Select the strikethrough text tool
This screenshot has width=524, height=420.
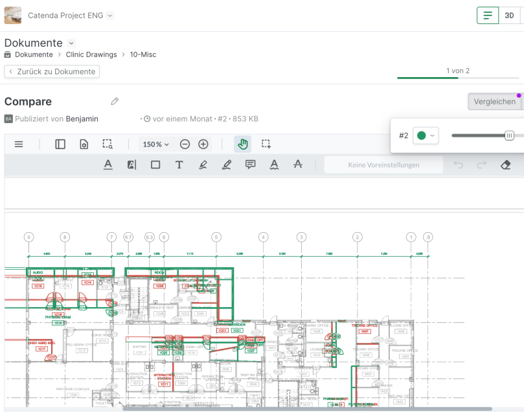pyautogui.click(x=297, y=165)
